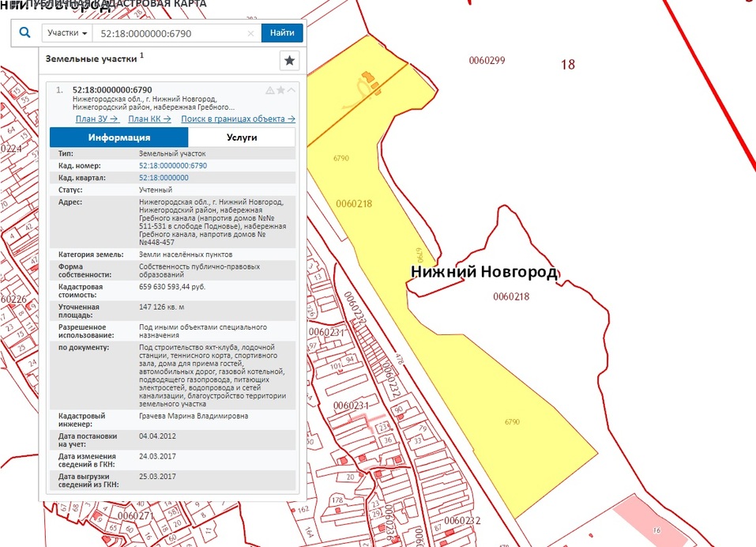Select the Информация tab

coord(119,138)
